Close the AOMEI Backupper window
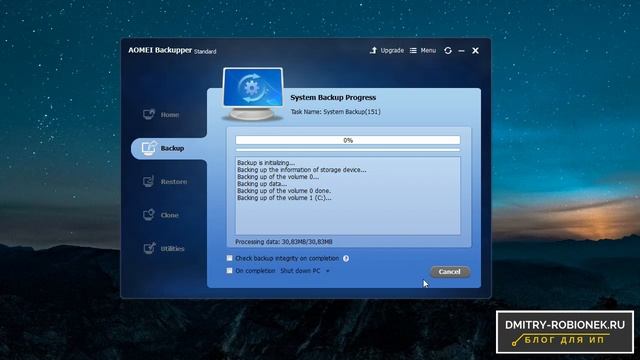640x360 pixels. [476, 51]
